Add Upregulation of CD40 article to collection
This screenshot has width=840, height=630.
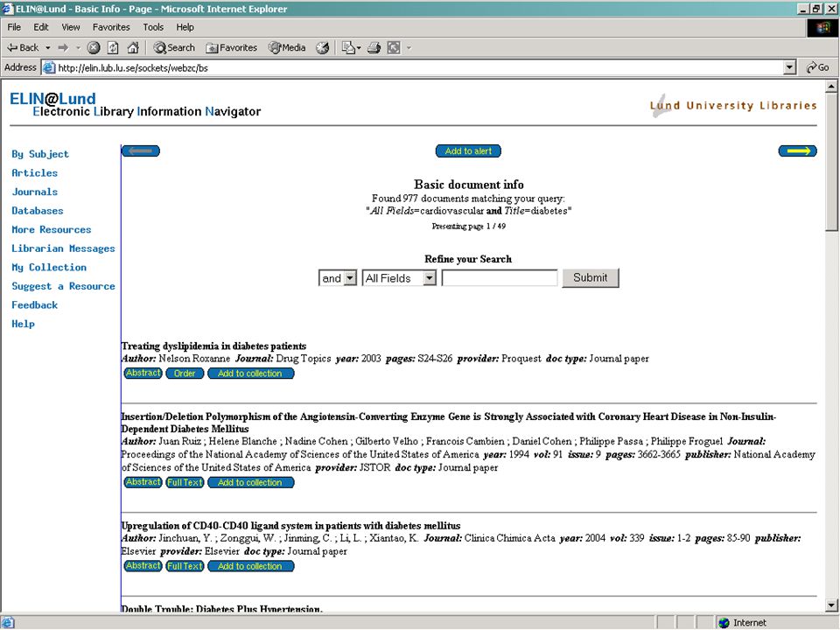pyautogui.click(x=250, y=566)
